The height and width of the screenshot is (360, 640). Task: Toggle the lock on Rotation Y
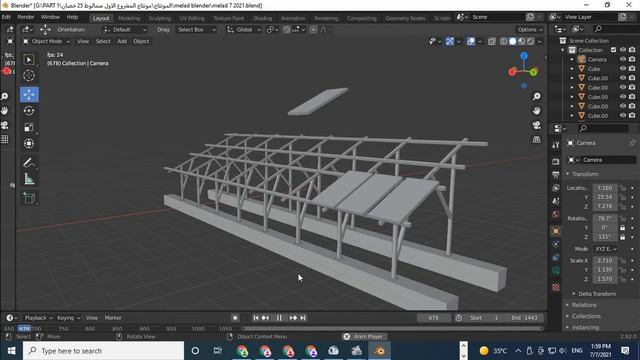(622, 227)
